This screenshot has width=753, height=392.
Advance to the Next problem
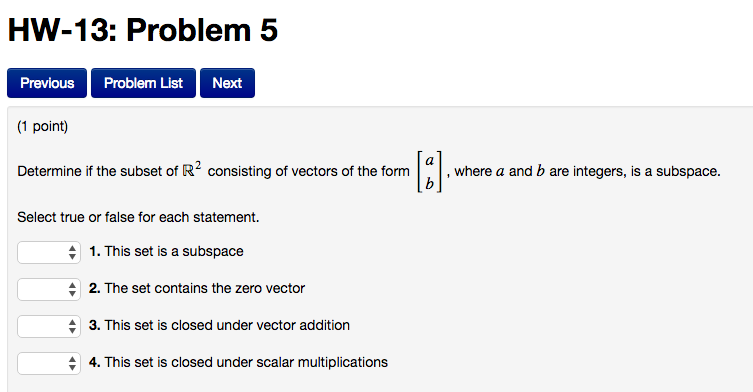pyautogui.click(x=227, y=83)
